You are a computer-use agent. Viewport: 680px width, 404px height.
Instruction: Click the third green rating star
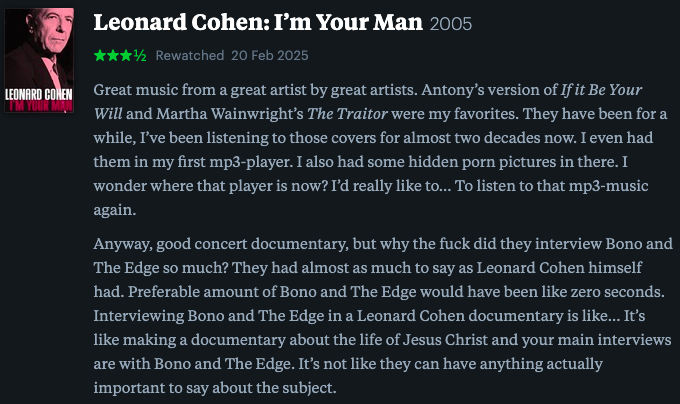[126, 55]
